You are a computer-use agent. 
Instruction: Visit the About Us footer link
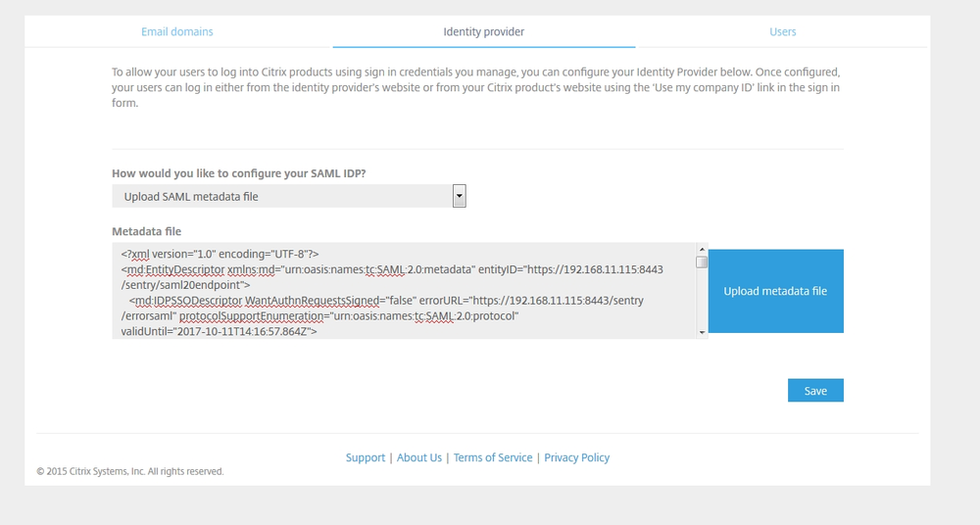click(x=419, y=457)
